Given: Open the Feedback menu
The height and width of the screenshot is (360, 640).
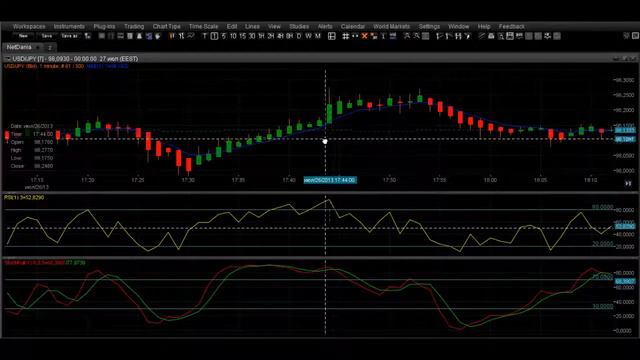Looking at the screenshot, I should coord(511,27).
